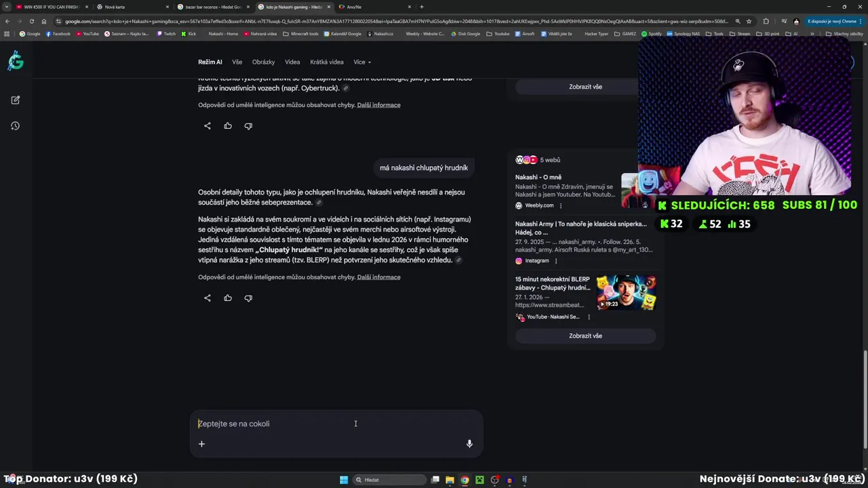Bookmark this page with star icon
The image size is (868, 488).
point(749,21)
